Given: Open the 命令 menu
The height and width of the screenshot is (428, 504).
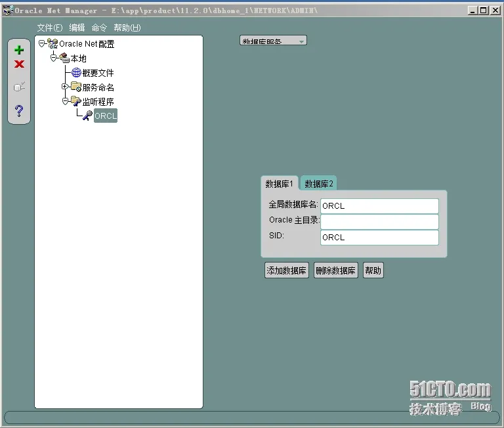Looking at the screenshot, I should [x=99, y=28].
